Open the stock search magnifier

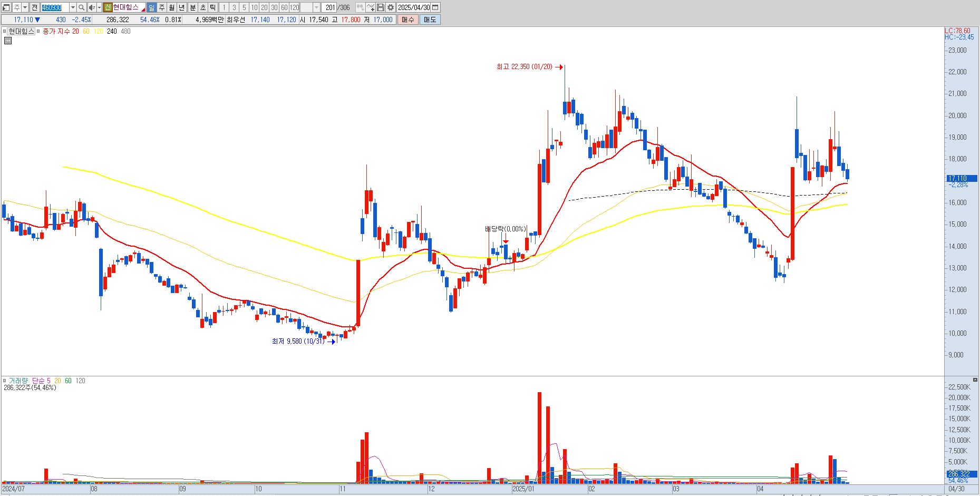[x=82, y=7]
